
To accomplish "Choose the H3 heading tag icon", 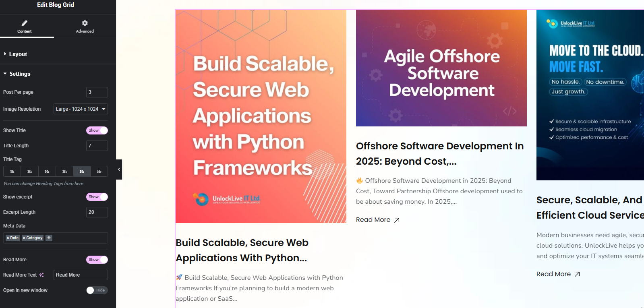I will [x=47, y=172].
